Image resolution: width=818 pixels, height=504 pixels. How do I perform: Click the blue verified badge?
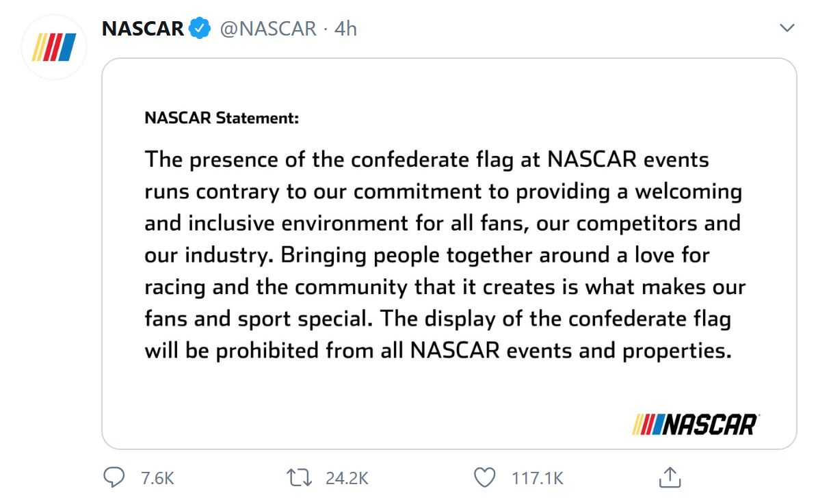click(200, 29)
